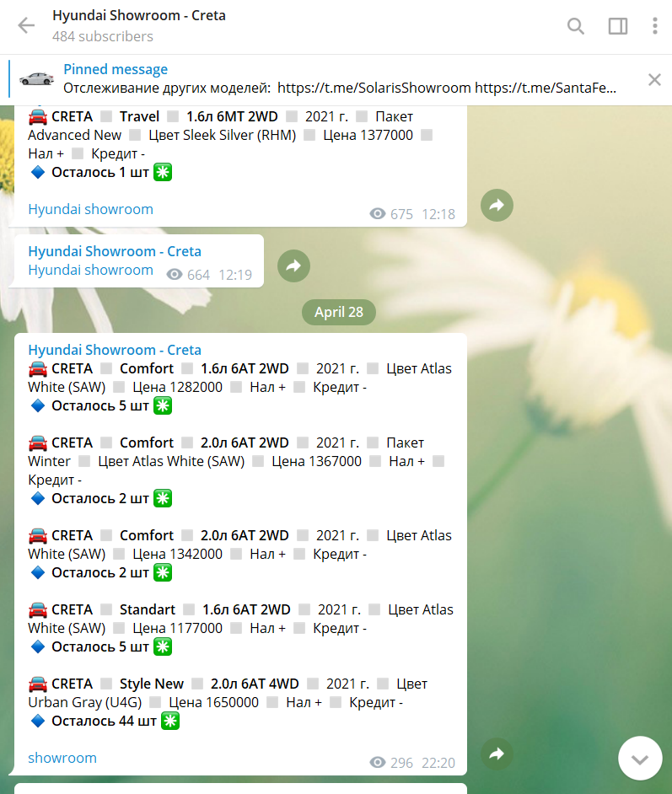This screenshot has height=794, width=672.
Task: Select text Цена 1377000
Action: pyautogui.click(x=368, y=135)
